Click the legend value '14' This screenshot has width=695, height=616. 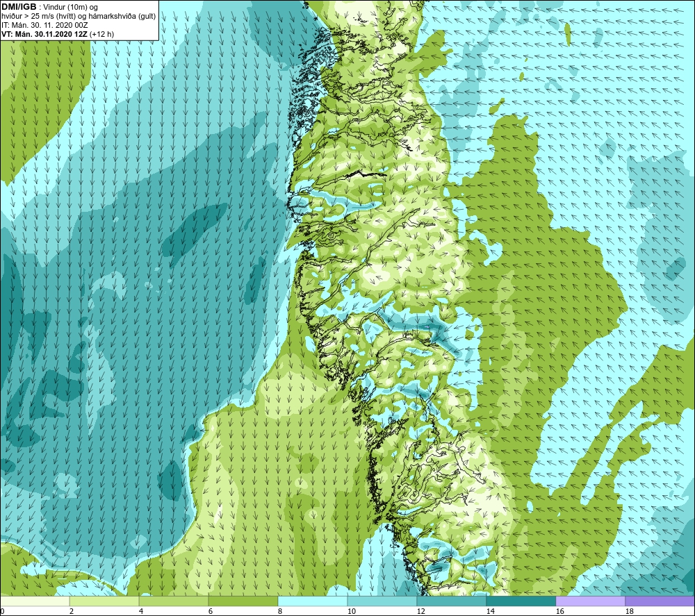[x=490, y=611]
